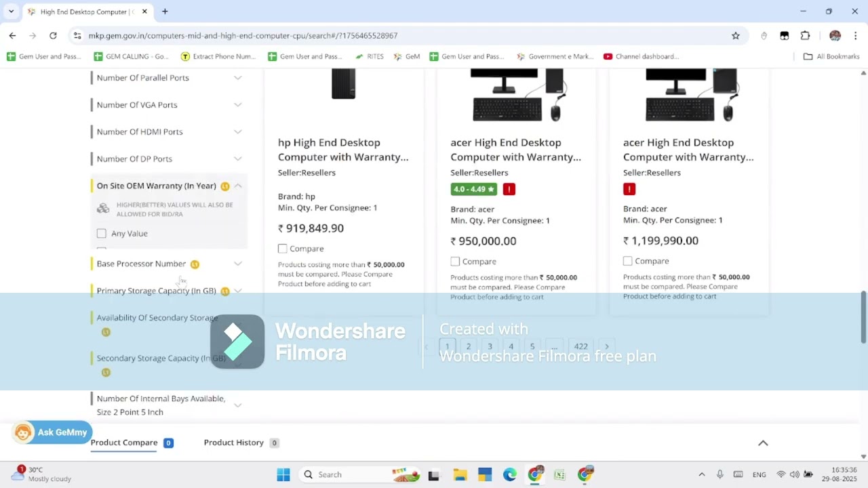The image size is (868, 488).
Task: Click the microphone icon in system tray
Action: [x=720, y=474]
